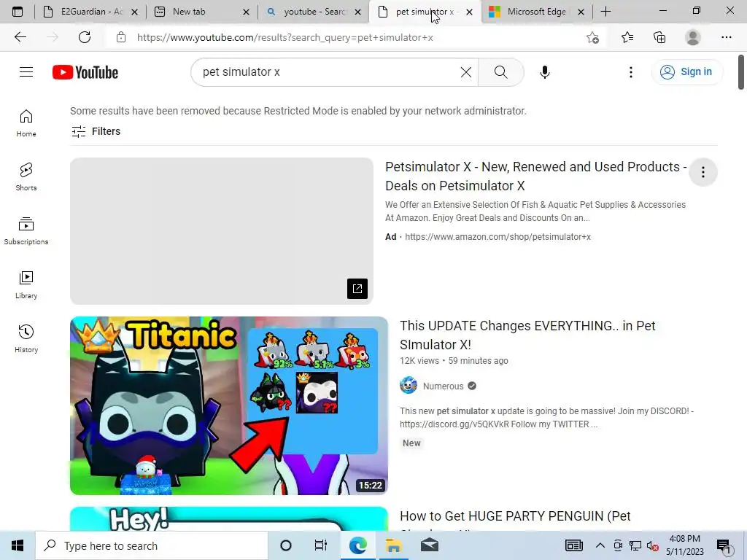Switch to the Microsoft Edge tab
The width and height of the screenshot is (747, 560).
coord(537,12)
